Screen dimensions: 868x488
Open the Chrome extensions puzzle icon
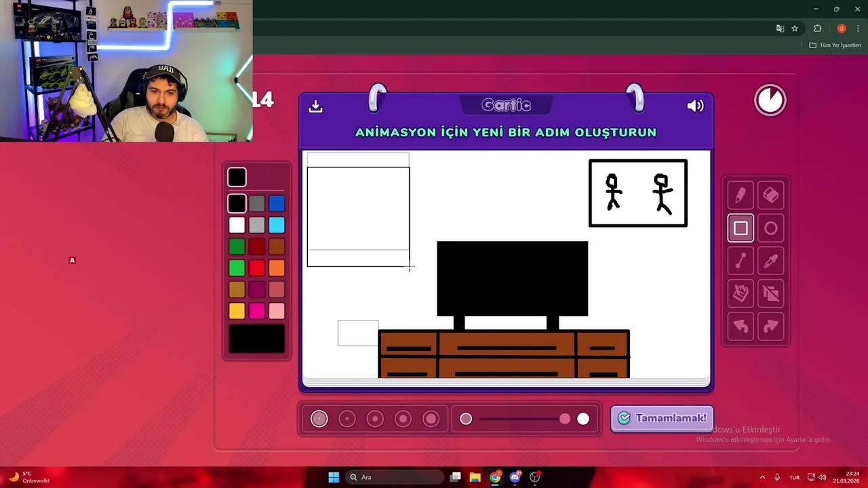click(x=817, y=28)
